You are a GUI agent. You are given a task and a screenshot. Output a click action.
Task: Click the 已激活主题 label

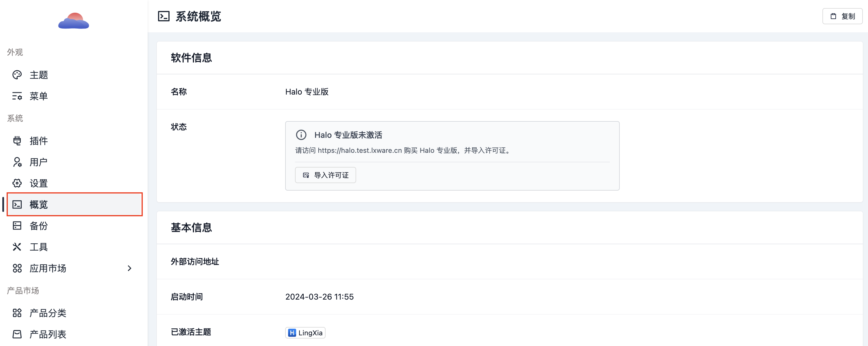[191, 332]
